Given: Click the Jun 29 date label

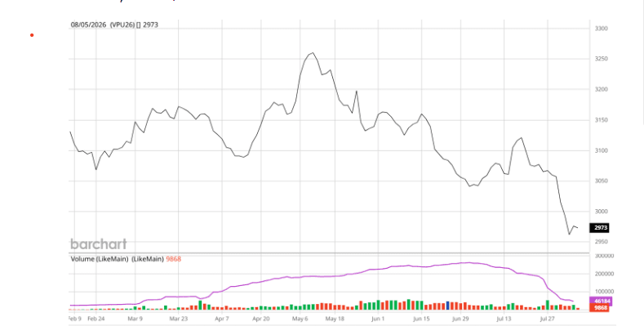Looking at the screenshot, I should pos(460,319).
